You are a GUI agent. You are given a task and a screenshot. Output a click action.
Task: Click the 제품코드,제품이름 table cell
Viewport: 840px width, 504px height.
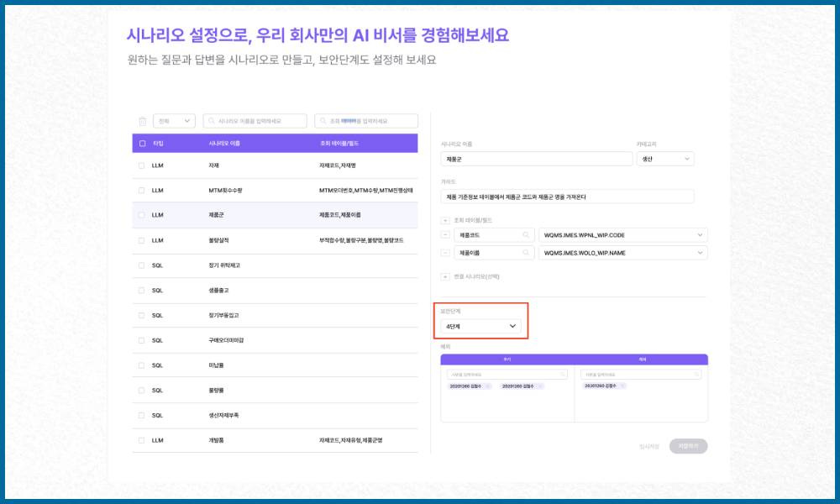tap(340, 215)
